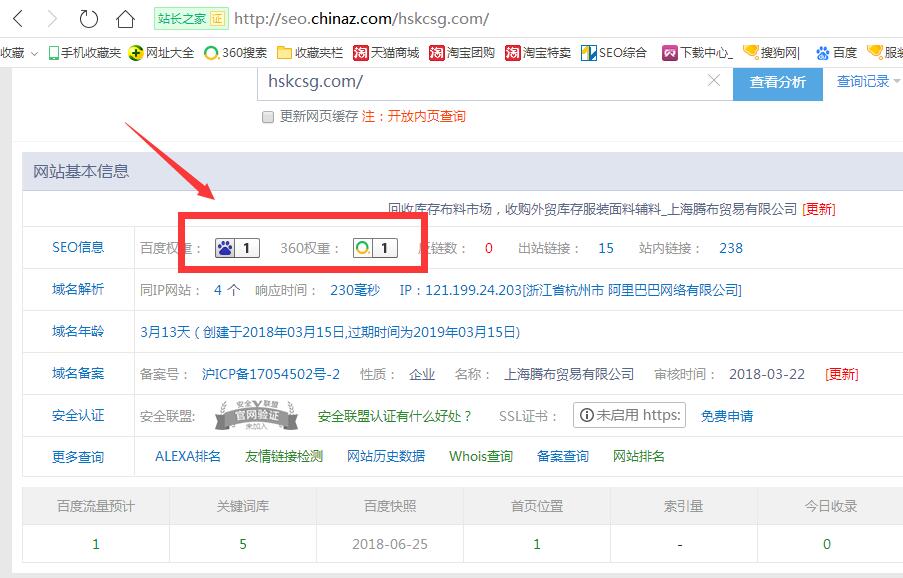Enable the 更新网页缓存 checkbox

pyautogui.click(x=268, y=117)
